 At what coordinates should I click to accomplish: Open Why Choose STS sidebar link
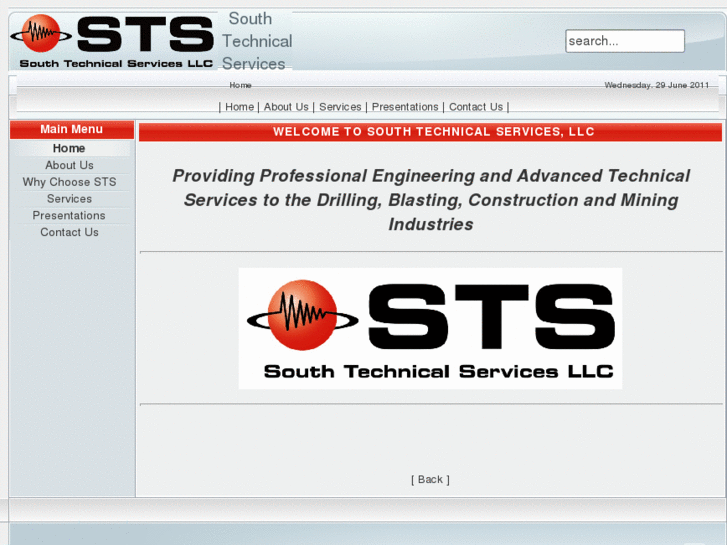tap(69, 182)
